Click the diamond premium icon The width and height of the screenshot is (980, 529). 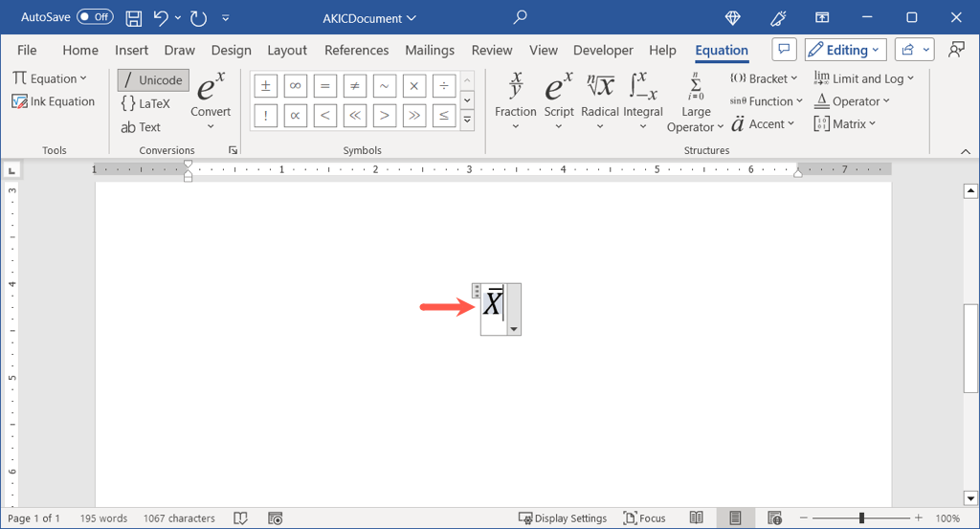pos(732,18)
